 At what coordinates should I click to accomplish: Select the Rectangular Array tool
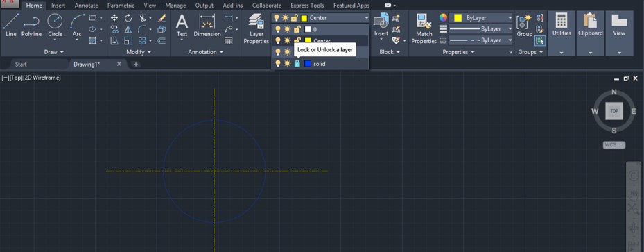coord(142,41)
